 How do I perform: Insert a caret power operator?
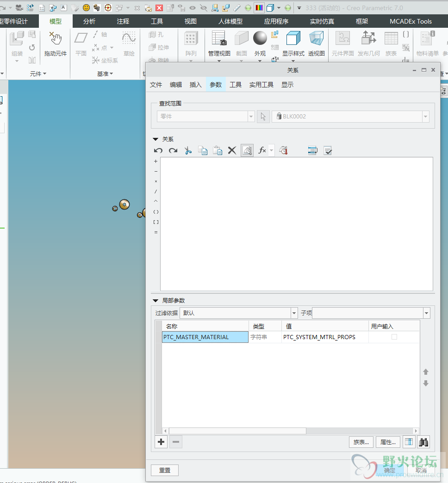156,201
